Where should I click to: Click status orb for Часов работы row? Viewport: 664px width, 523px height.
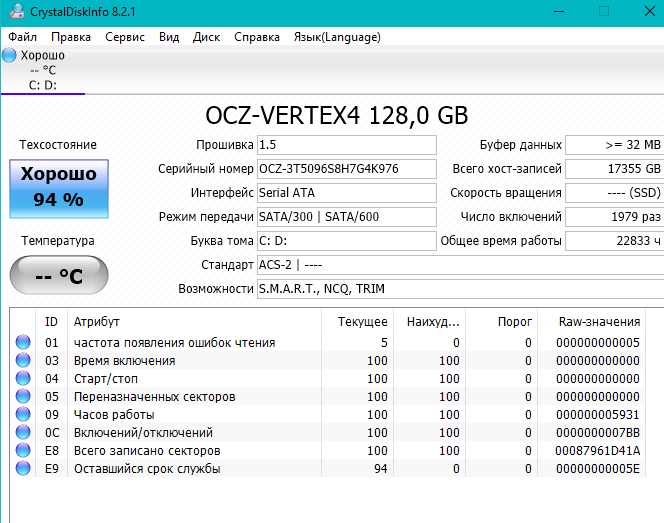[x=23, y=415]
